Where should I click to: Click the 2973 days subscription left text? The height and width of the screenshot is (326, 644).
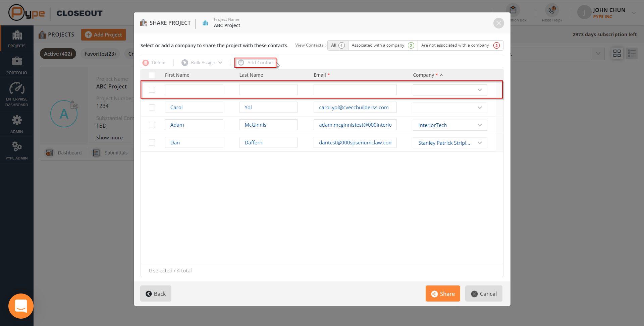[x=604, y=35]
